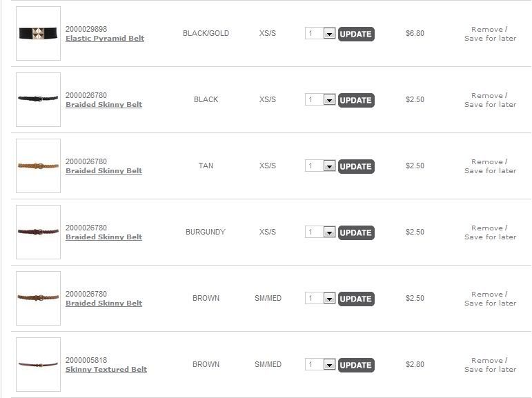This screenshot has width=532, height=398.
Task: Open the brown Braided Skinny Belt link
Action: [x=104, y=304]
